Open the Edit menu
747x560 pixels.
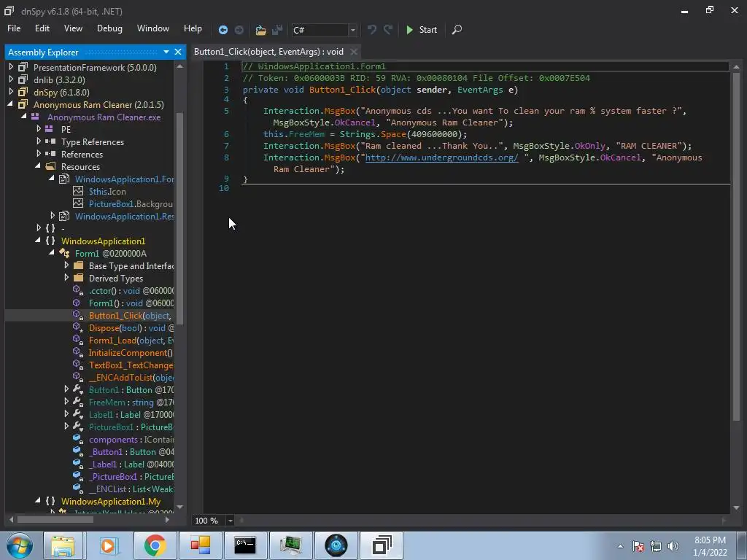[42, 28]
